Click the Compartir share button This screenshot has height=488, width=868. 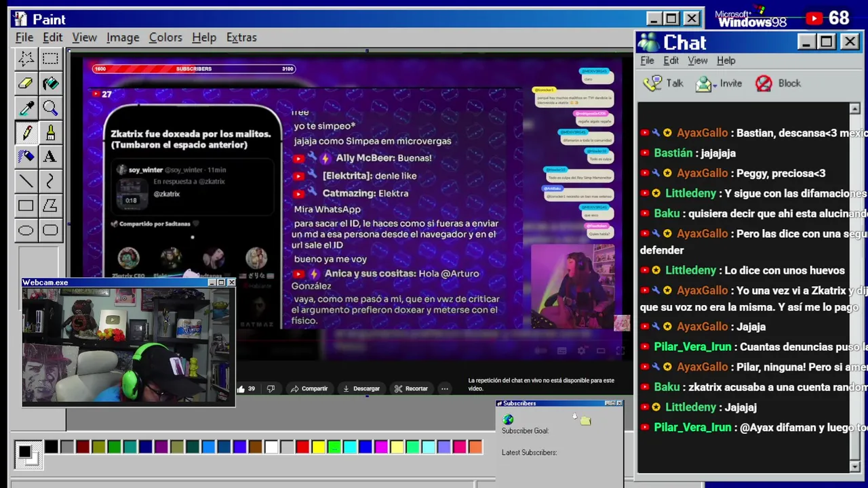pos(309,388)
